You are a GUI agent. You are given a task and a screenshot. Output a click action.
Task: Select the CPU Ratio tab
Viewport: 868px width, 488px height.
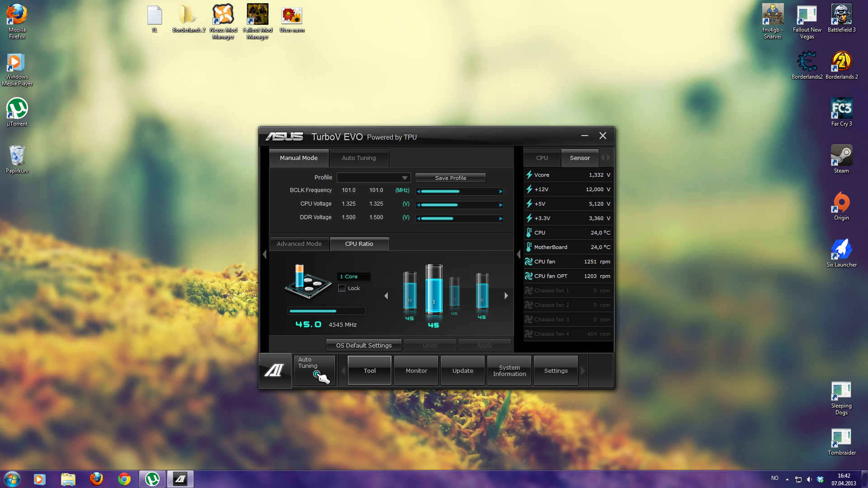[359, 244]
